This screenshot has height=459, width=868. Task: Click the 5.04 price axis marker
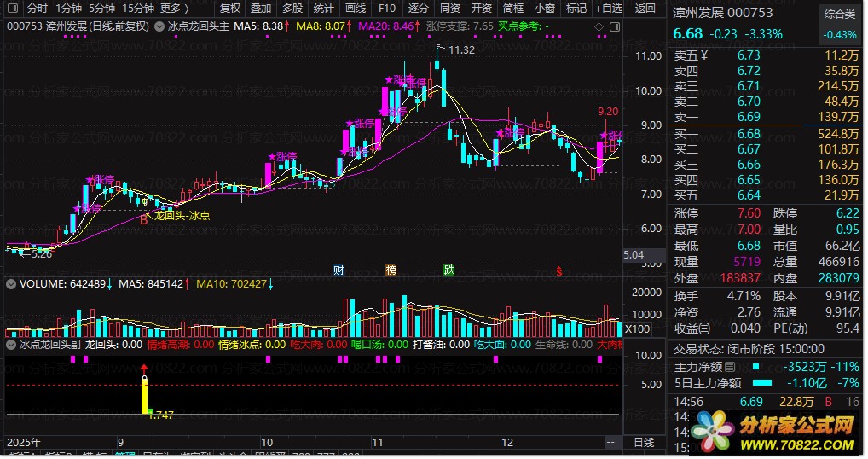[634, 255]
